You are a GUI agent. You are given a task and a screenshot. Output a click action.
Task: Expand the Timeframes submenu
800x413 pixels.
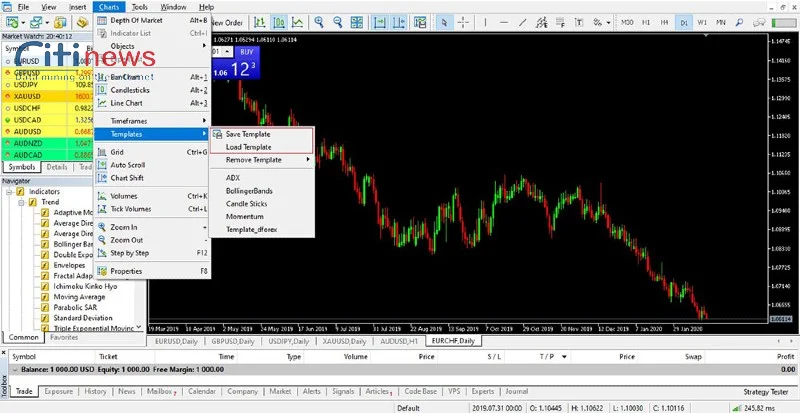tap(153, 121)
